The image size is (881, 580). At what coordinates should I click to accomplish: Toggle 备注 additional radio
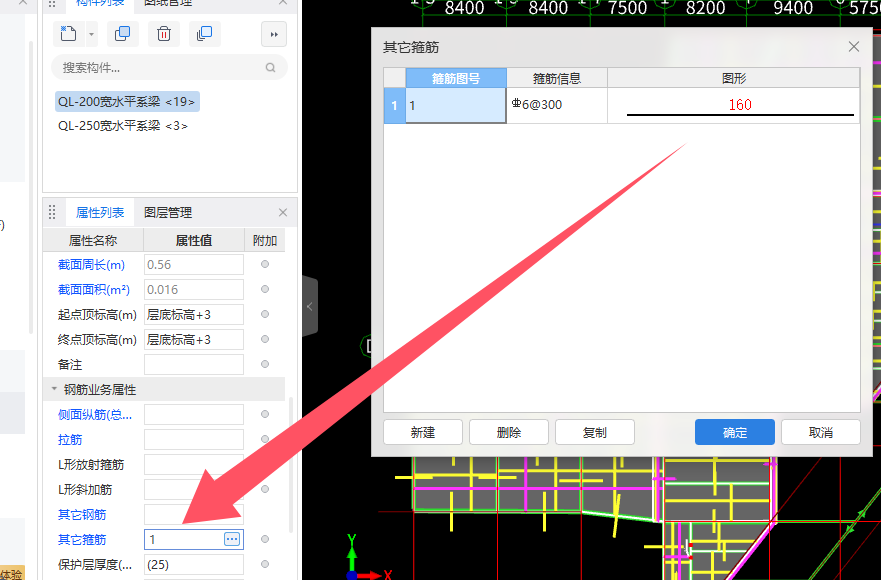[265, 364]
